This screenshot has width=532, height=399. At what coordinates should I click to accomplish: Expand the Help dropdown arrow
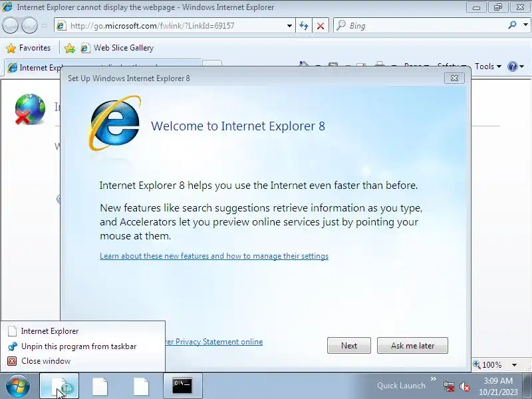tap(522, 66)
